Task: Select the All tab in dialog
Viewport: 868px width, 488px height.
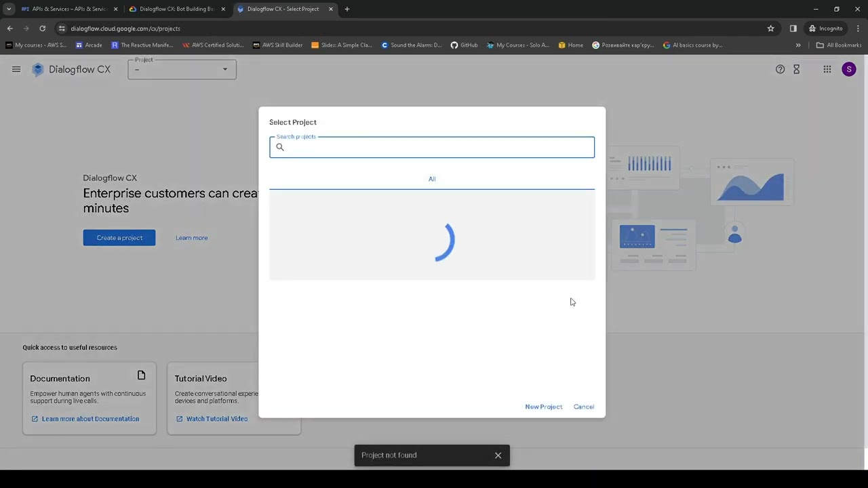Action: 432,179
